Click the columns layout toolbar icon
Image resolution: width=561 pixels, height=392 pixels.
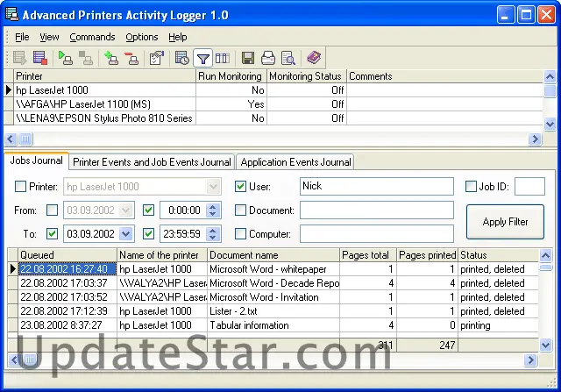222,58
